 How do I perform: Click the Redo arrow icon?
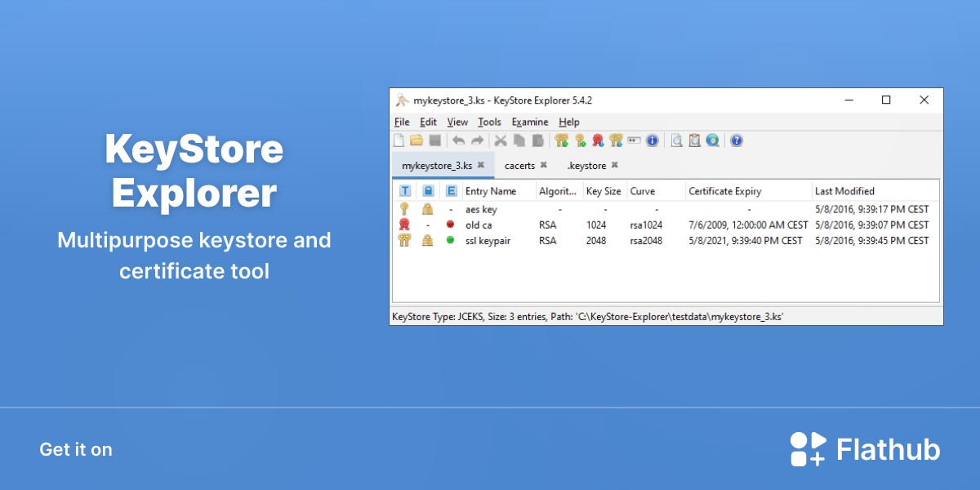[477, 140]
